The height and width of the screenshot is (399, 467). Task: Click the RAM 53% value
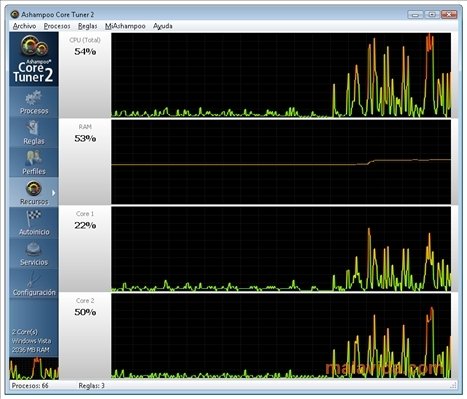(85, 138)
